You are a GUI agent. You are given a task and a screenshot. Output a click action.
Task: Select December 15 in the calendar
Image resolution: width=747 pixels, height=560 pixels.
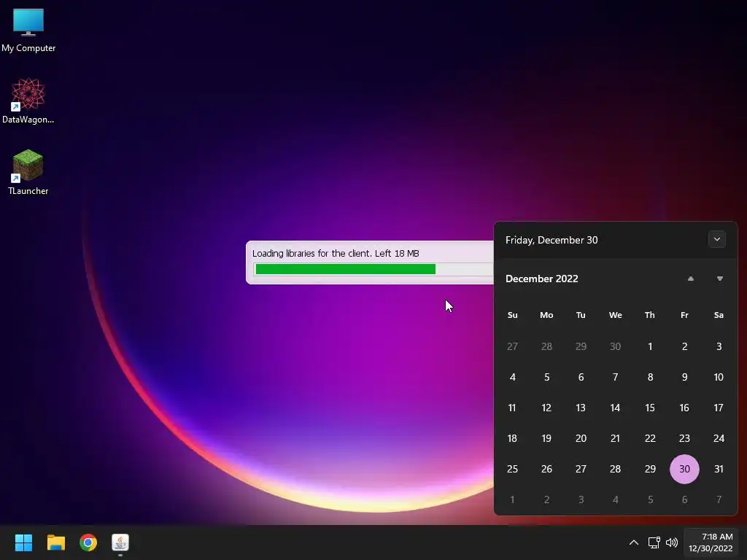point(650,408)
